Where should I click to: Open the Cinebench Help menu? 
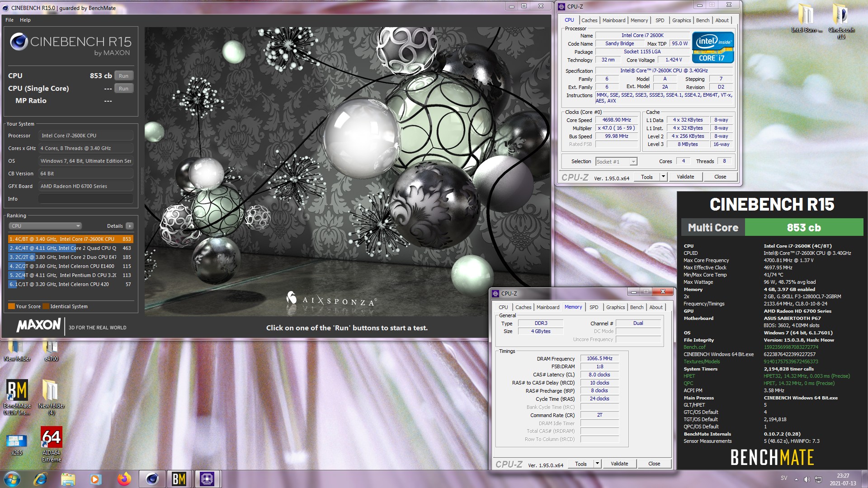tap(25, 20)
